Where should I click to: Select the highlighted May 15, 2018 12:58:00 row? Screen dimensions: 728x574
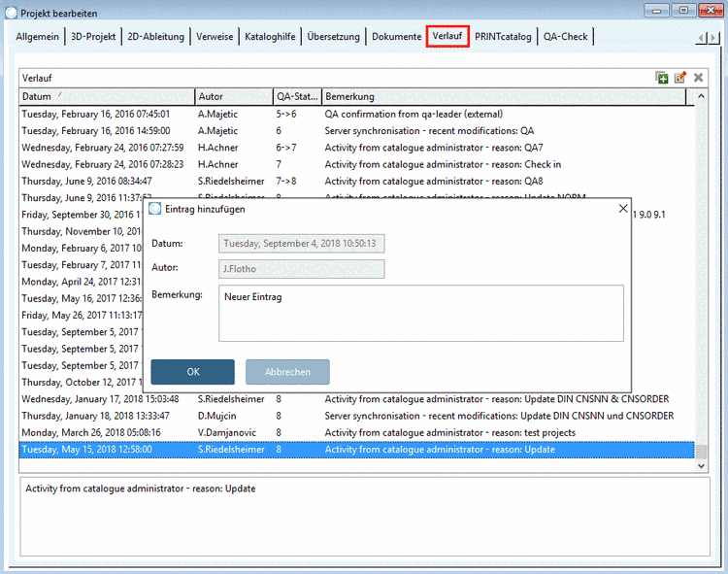356,449
